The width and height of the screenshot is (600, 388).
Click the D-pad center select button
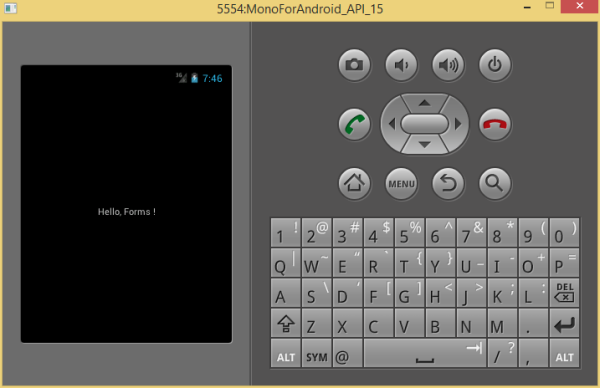click(x=424, y=124)
